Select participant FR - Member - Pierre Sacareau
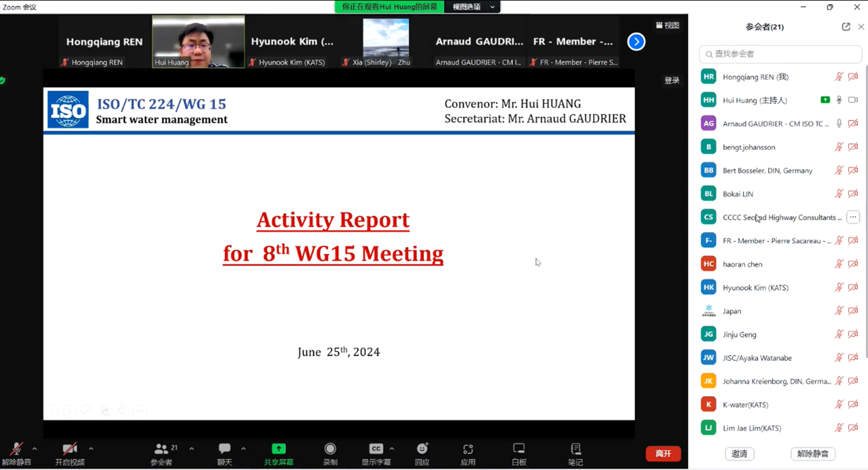The width and height of the screenshot is (868, 470). [x=777, y=241]
